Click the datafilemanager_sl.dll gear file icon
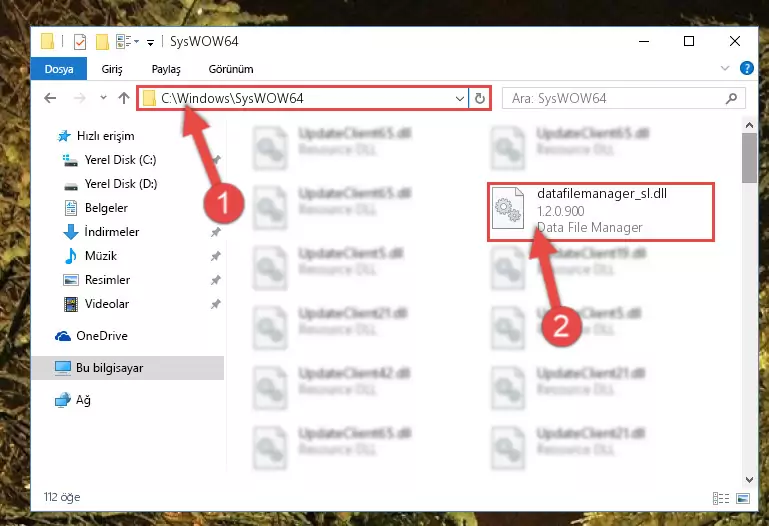This screenshot has height=526, width=769. (507, 208)
